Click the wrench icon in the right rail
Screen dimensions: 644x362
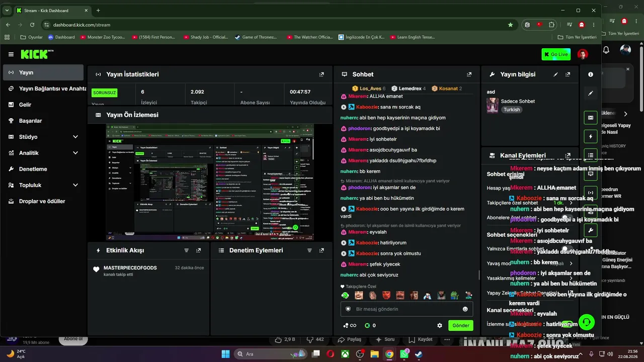coord(590,230)
